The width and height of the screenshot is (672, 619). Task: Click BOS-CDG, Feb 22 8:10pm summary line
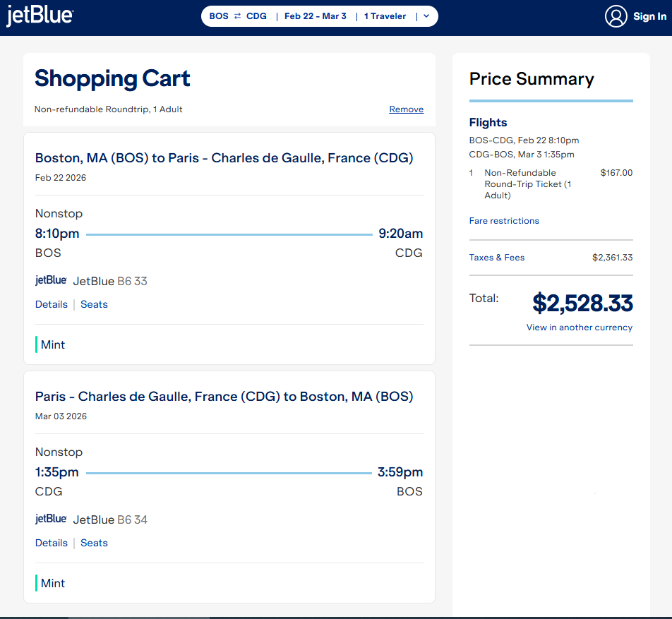click(x=524, y=140)
